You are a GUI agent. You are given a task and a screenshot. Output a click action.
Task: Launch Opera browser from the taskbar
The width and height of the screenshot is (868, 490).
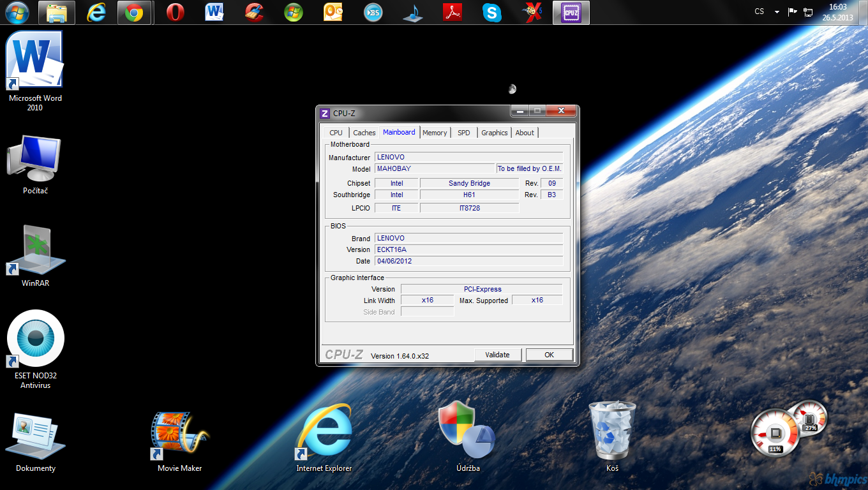click(175, 13)
